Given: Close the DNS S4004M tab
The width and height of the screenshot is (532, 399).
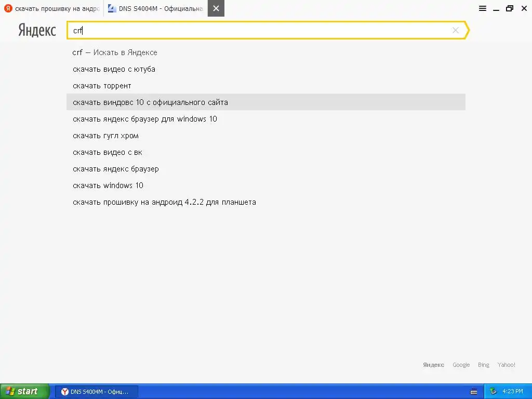Looking at the screenshot, I should click(216, 8).
